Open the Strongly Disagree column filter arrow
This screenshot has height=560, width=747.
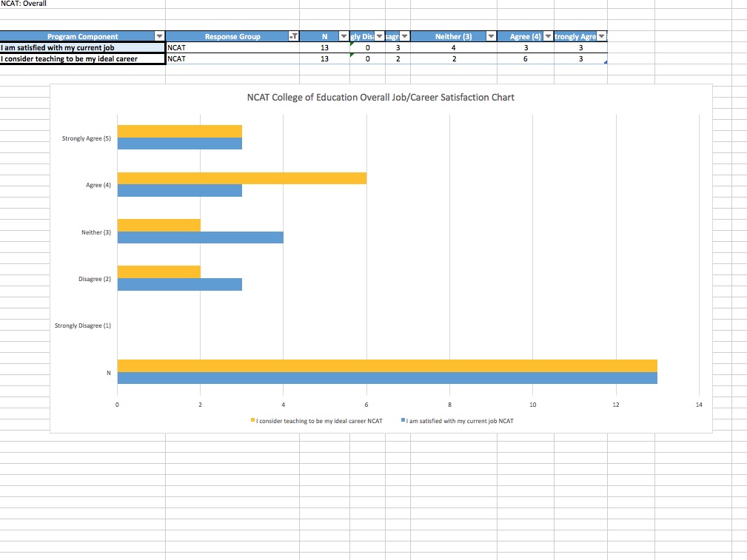(380, 36)
